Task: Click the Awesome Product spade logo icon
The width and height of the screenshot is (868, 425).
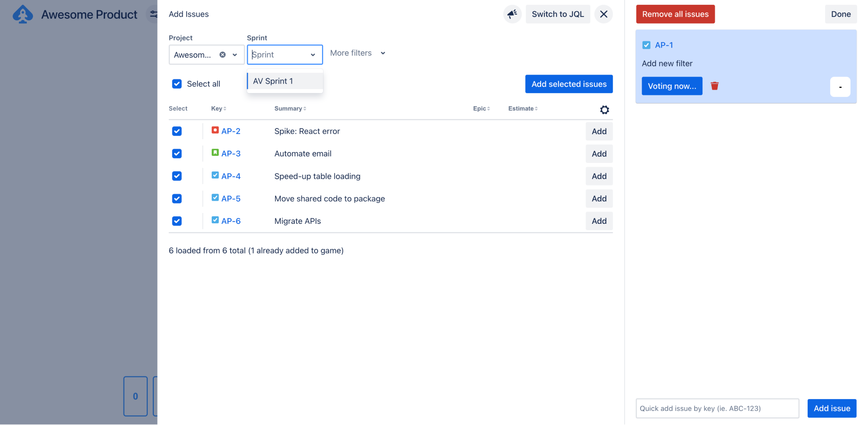Action: [23, 14]
